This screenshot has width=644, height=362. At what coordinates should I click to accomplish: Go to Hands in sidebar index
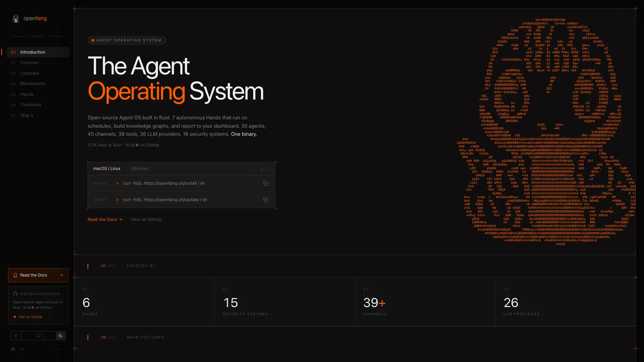38,95
